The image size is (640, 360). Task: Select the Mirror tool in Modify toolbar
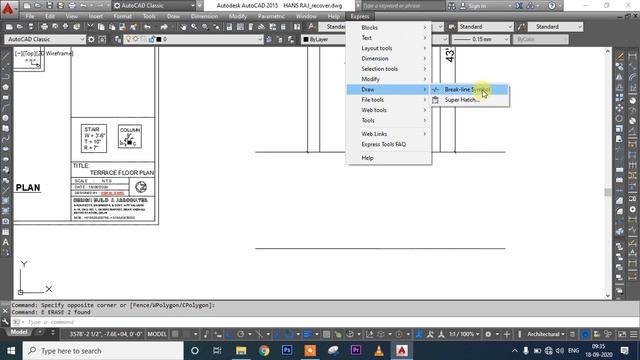620,77
